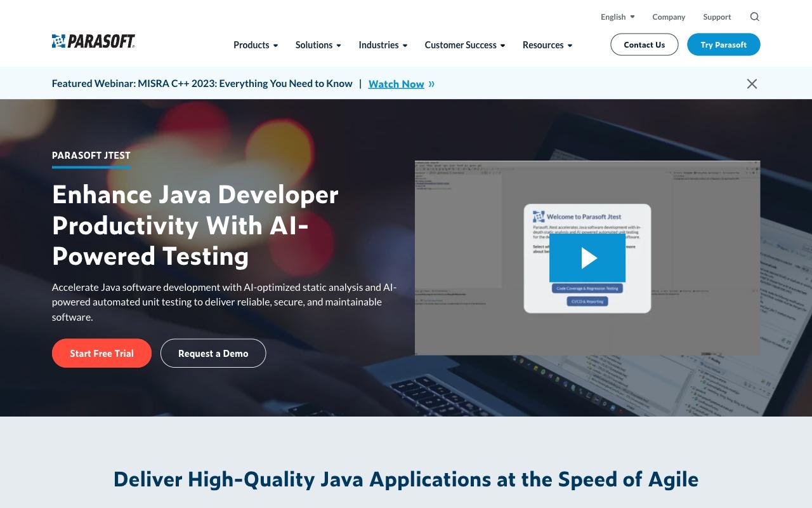Click the PARASOFT JTEST heading label
812x508 pixels.
point(91,155)
